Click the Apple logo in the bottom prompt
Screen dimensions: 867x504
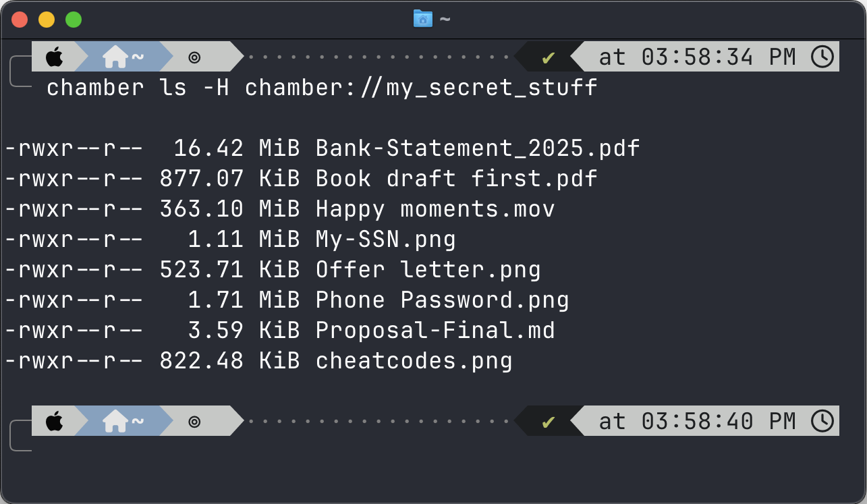pyautogui.click(x=54, y=422)
